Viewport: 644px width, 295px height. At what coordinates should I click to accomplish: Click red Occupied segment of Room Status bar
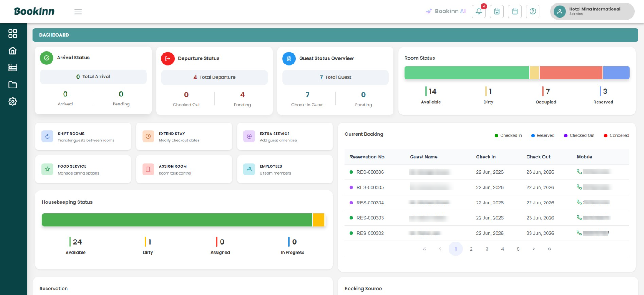[571, 73]
